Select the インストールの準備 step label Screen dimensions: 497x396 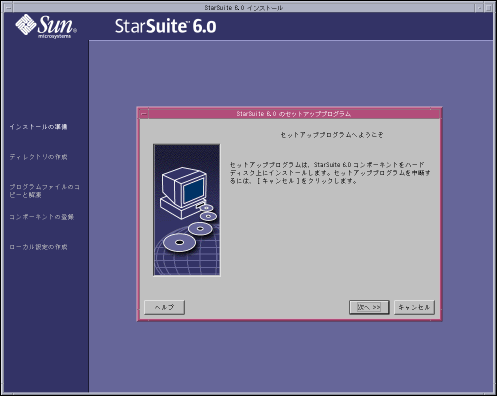38,127
